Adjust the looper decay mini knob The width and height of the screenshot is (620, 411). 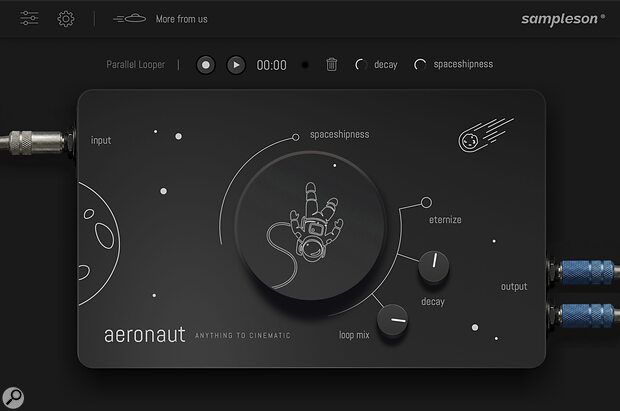point(361,64)
